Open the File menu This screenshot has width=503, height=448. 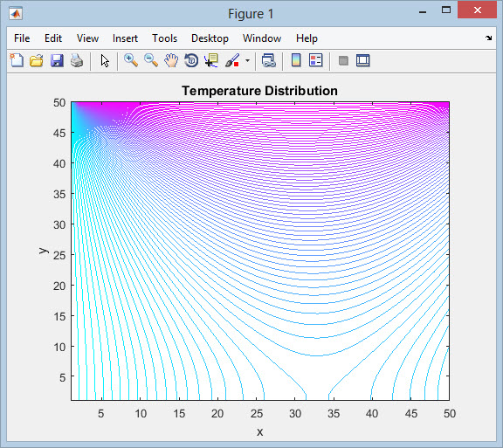(x=22, y=38)
